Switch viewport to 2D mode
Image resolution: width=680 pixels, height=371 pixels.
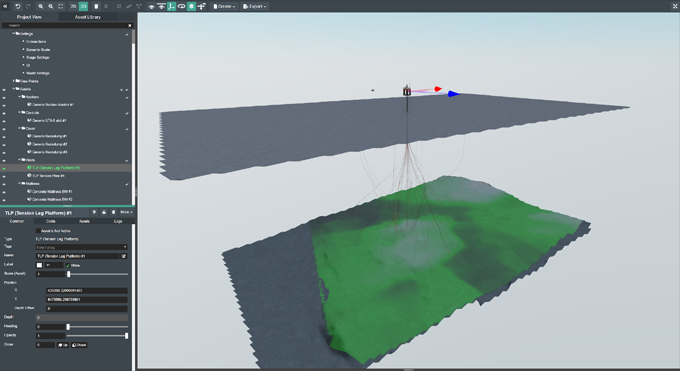(x=73, y=6)
